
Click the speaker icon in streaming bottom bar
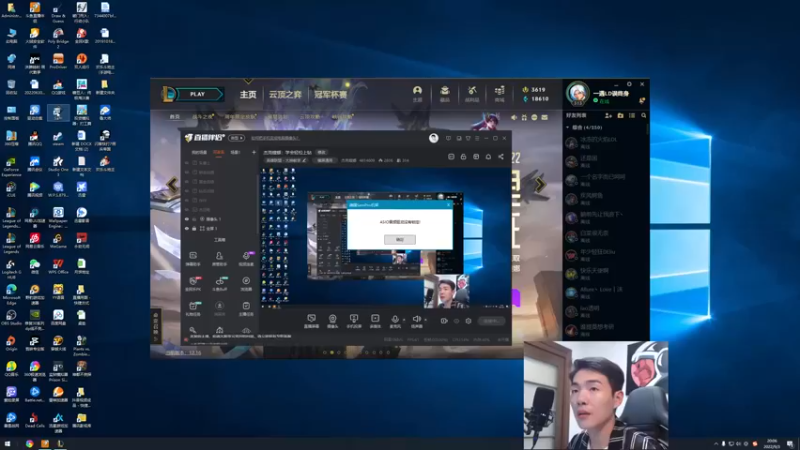(x=416, y=321)
